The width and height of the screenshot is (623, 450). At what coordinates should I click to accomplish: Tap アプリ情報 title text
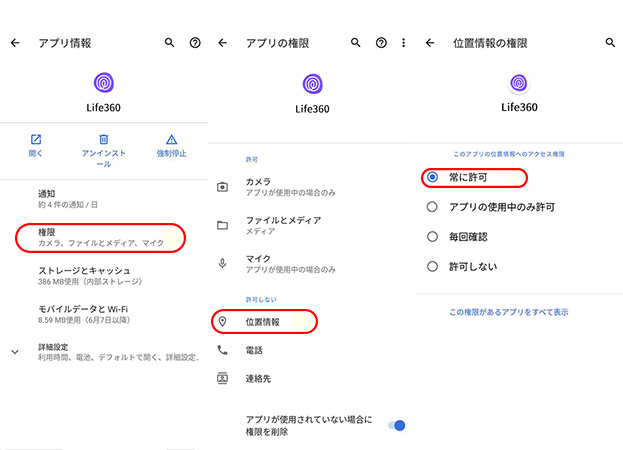coord(65,43)
